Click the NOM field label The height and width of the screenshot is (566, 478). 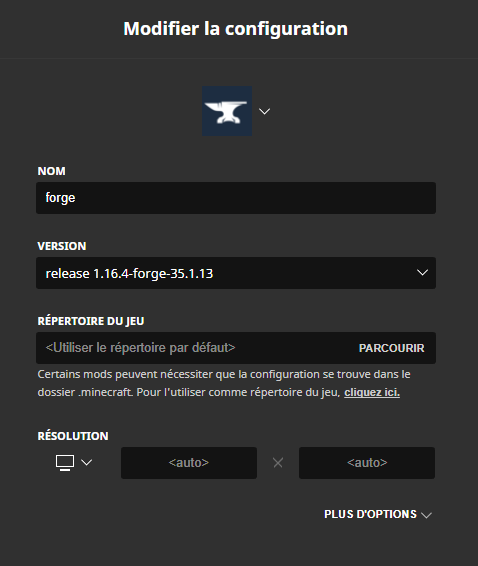pos(52,171)
